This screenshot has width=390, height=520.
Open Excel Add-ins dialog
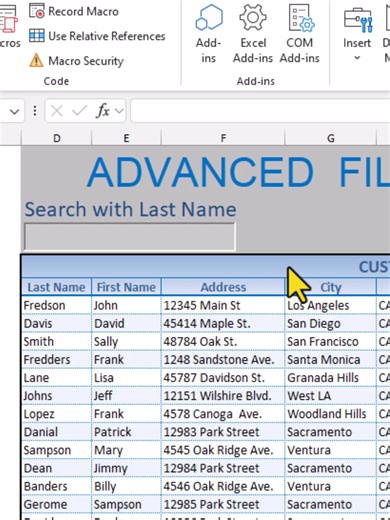tap(253, 33)
